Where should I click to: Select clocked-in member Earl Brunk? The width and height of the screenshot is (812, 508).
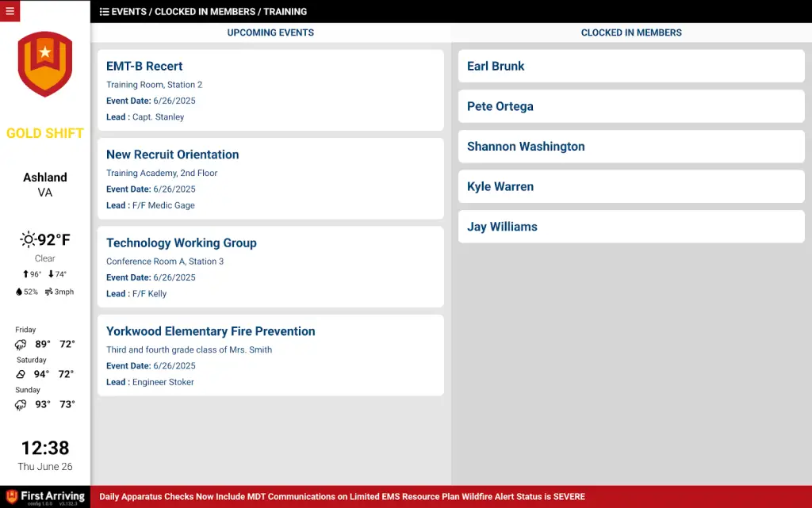point(631,66)
